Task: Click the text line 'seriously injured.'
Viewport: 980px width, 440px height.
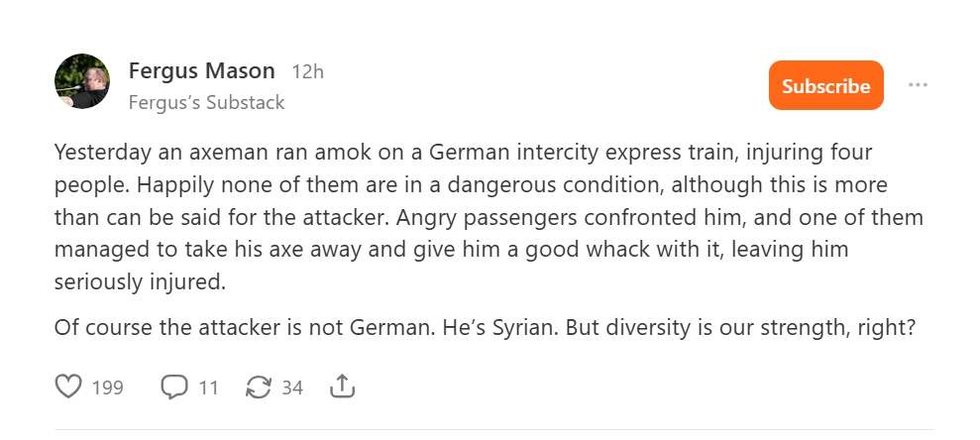Action: pyautogui.click(x=141, y=281)
